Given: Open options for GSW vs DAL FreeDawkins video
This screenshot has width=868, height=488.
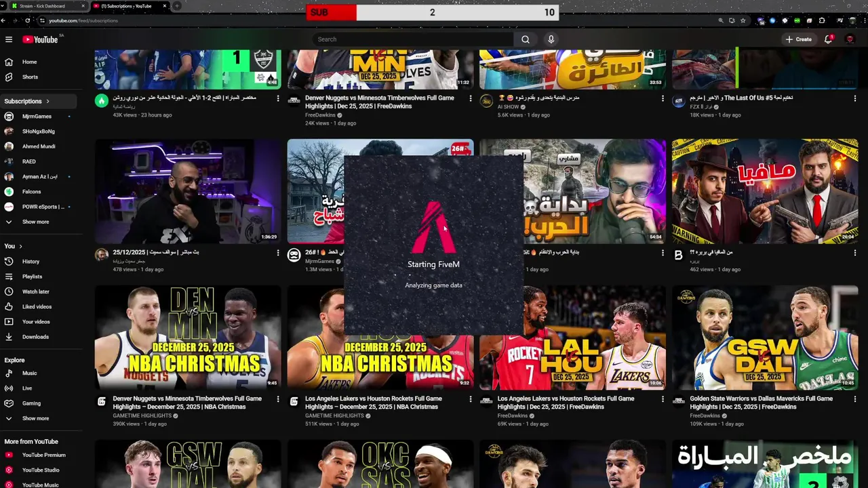Looking at the screenshot, I should click(x=855, y=399).
